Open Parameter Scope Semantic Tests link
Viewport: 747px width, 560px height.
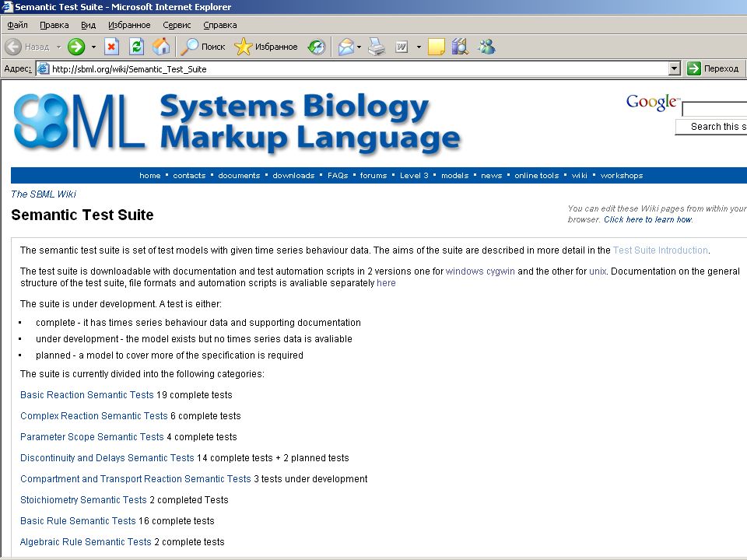[x=92, y=437]
